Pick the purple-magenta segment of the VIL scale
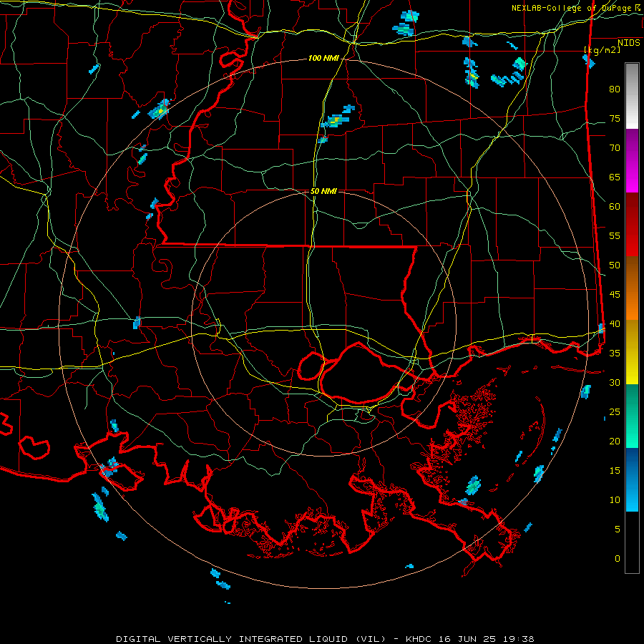 (632, 161)
